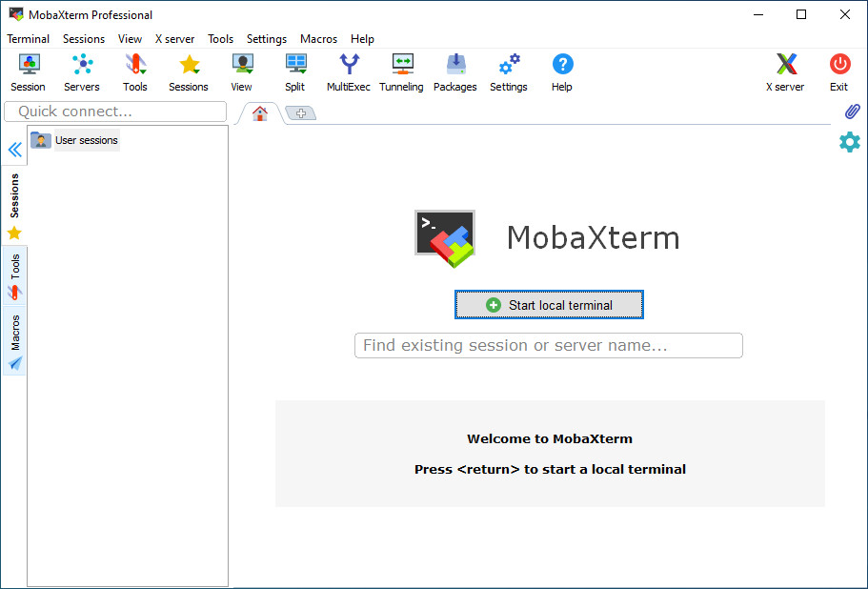
Task: Open a new Session from the toolbar
Action: click(x=28, y=72)
